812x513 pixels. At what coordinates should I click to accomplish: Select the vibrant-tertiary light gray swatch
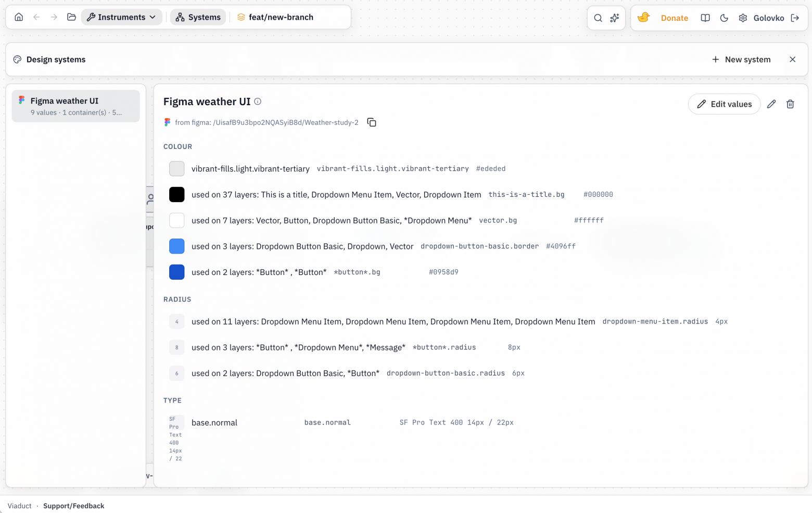coord(177,169)
